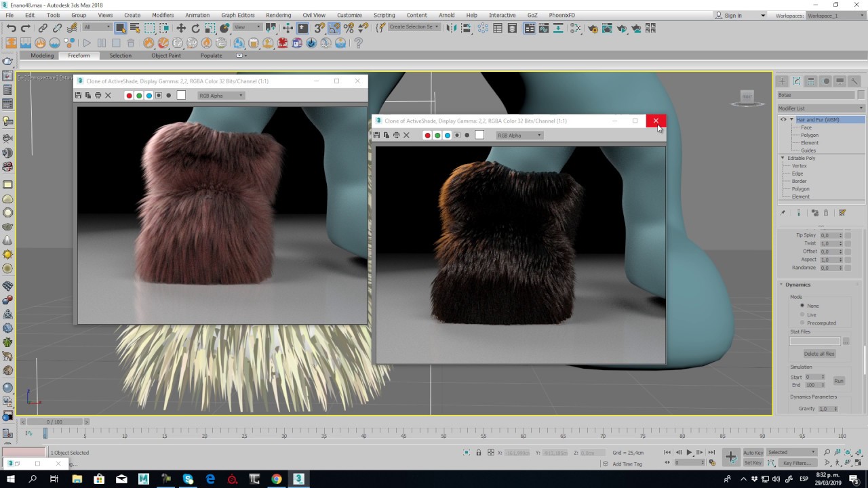Click white color swatch in right clone window
868x488 pixels.
pyautogui.click(x=479, y=136)
